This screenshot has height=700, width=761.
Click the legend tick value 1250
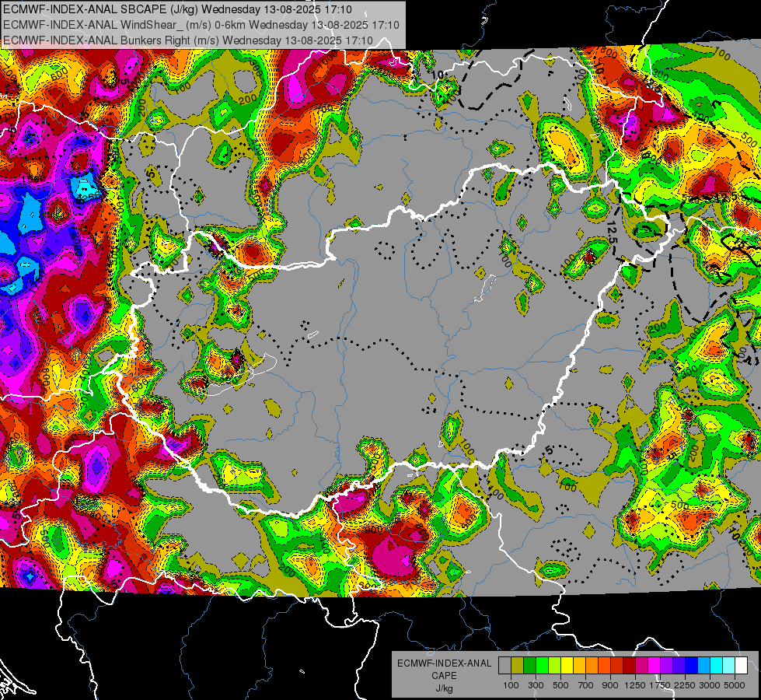[x=635, y=685]
